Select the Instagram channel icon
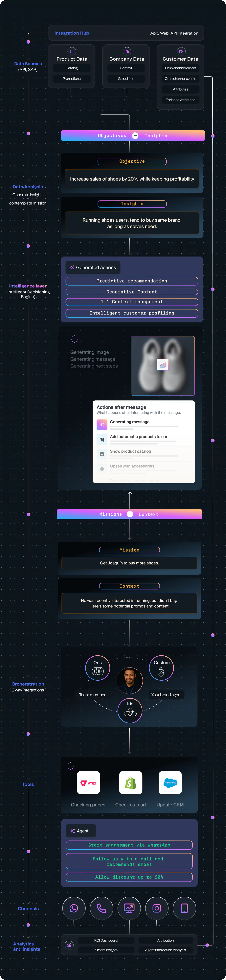Viewport: 226px width, 980px height. (x=157, y=909)
